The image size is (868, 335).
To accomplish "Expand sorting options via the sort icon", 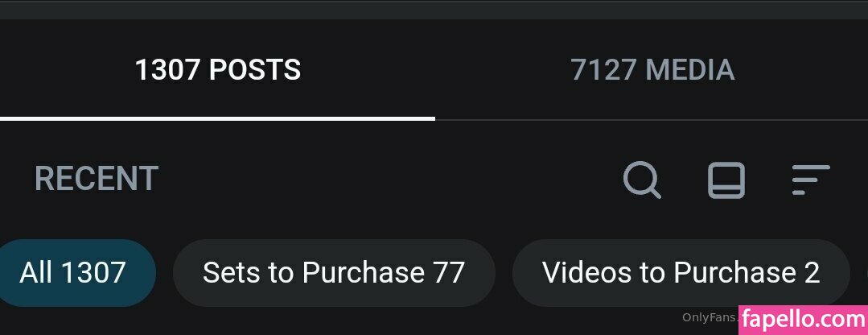I will (810, 180).
